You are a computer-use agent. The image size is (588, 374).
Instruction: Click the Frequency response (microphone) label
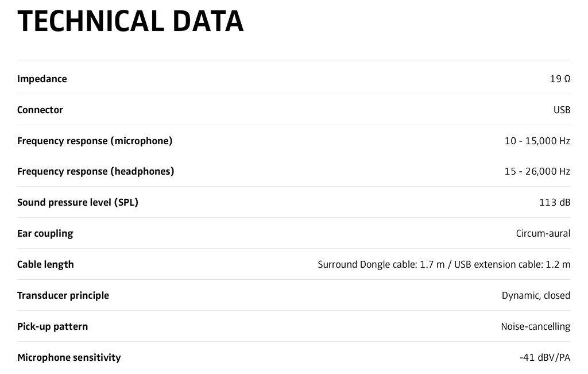[x=95, y=141]
